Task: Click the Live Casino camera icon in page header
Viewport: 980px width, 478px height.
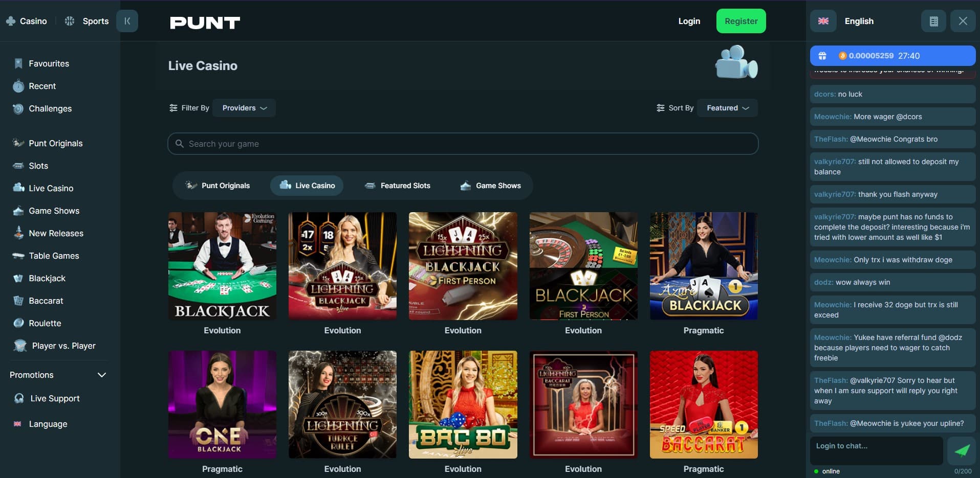Action: click(x=736, y=62)
